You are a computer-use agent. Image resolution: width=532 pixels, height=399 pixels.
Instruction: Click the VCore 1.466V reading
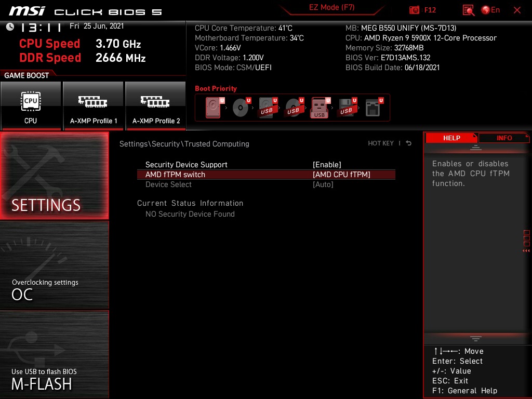point(218,48)
